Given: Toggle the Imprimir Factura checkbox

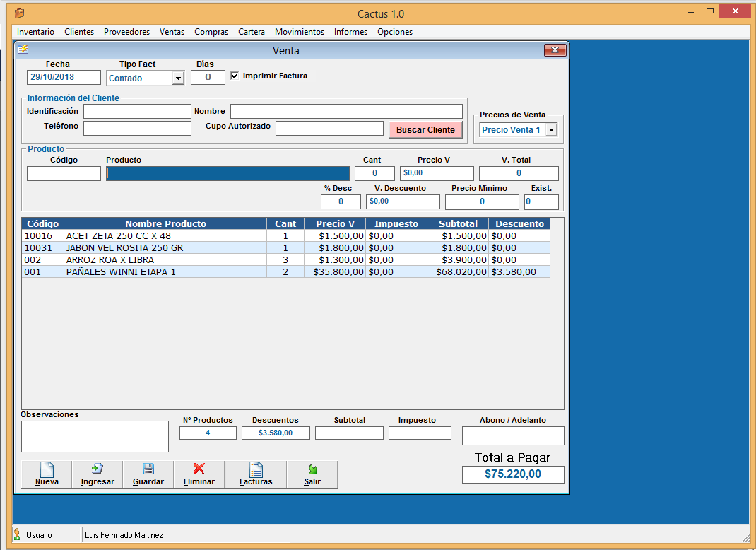Looking at the screenshot, I should [x=235, y=76].
